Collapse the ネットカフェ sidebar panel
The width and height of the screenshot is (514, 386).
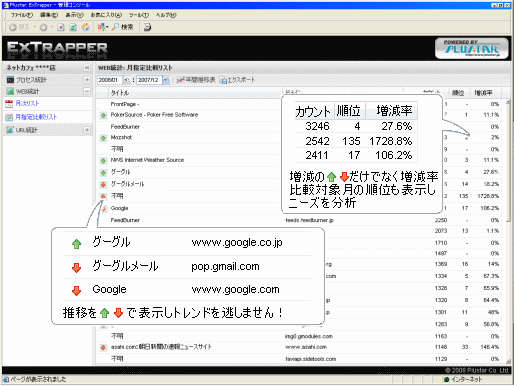point(87,68)
